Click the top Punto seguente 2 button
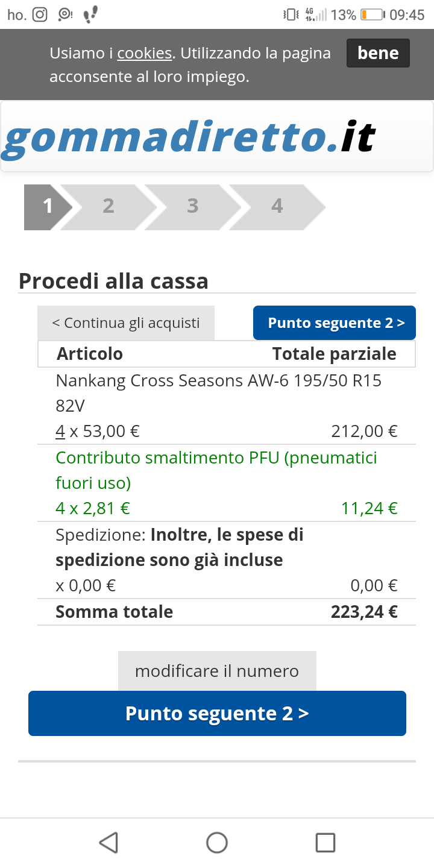434x868 pixels. (x=335, y=323)
